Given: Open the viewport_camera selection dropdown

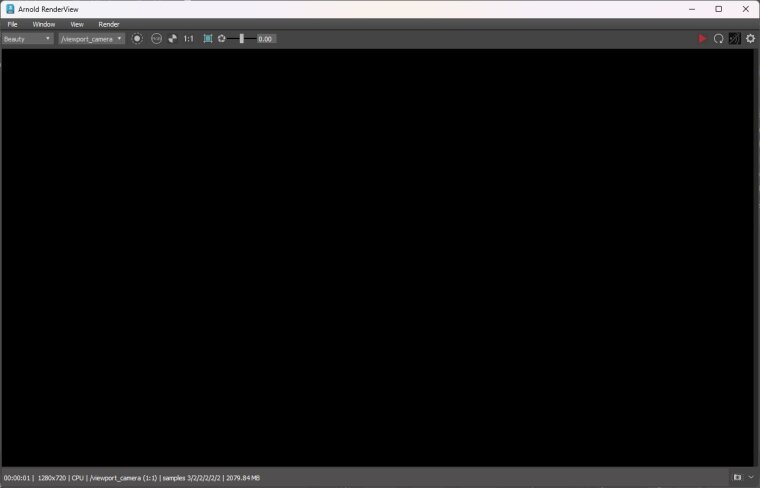Looking at the screenshot, I should [91, 39].
